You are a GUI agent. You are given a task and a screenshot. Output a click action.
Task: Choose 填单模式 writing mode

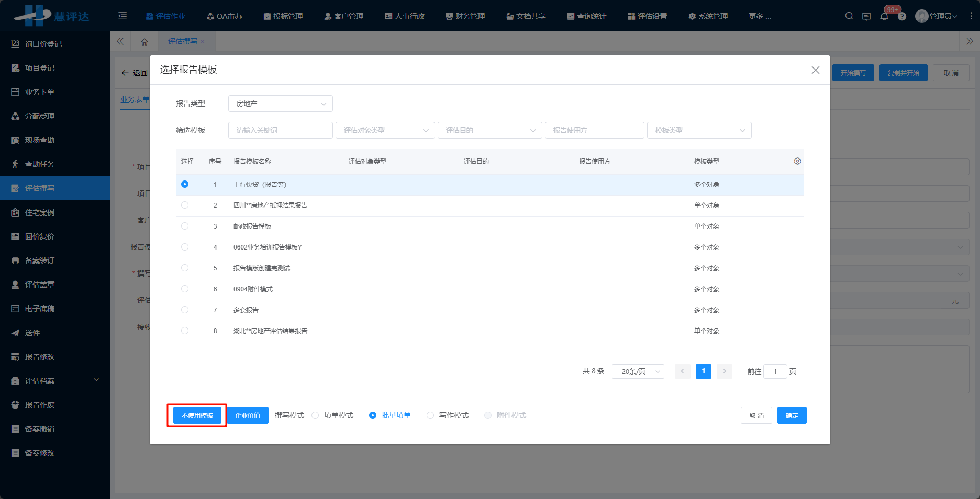click(x=316, y=415)
